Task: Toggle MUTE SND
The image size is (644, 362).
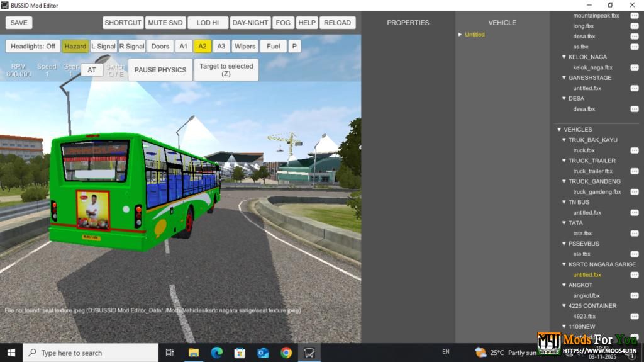Action: click(165, 23)
